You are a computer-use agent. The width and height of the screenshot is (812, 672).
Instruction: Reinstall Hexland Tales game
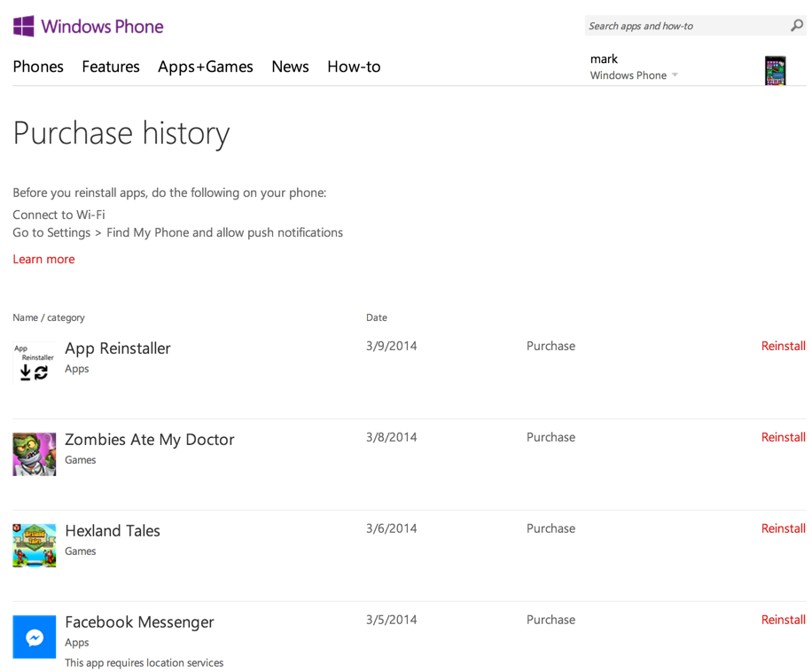[783, 528]
